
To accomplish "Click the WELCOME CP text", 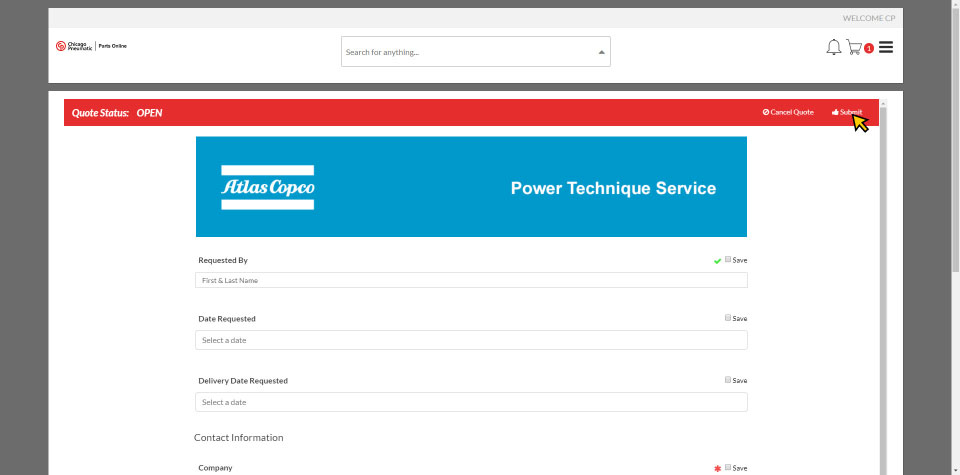I will pyautogui.click(x=868, y=18).
